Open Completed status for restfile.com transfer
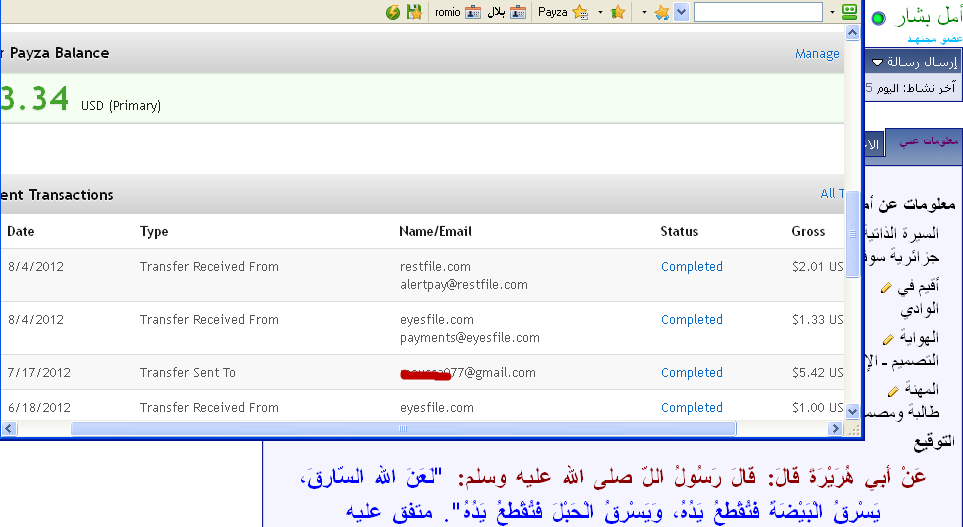The width and height of the screenshot is (963, 527). pyautogui.click(x=692, y=267)
